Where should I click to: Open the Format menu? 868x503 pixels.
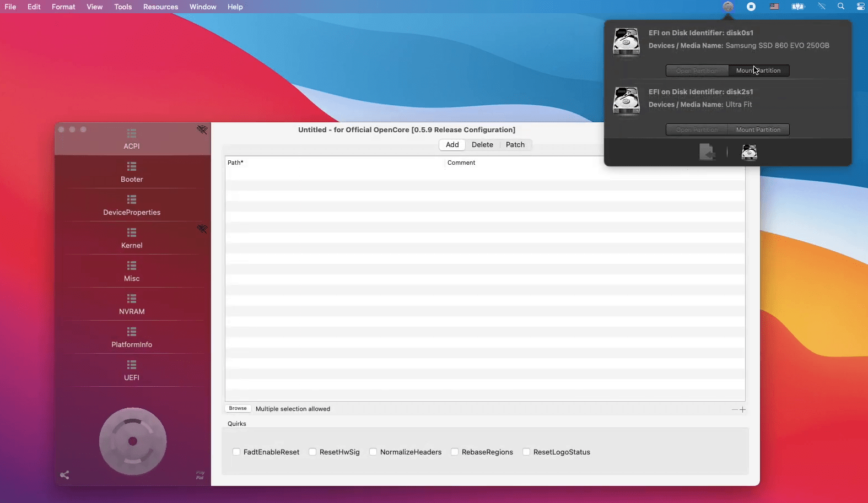63,7
